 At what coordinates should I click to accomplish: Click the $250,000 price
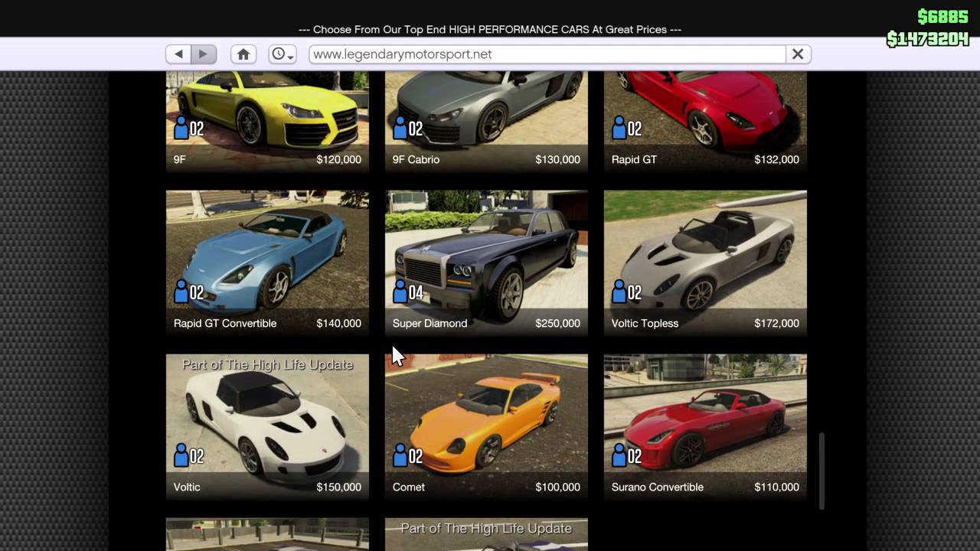tap(557, 323)
